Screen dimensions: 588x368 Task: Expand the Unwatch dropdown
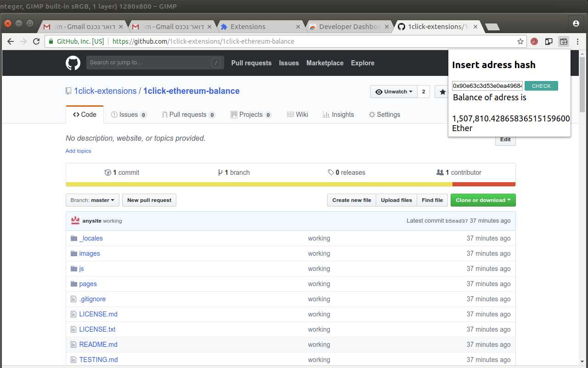click(394, 92)
